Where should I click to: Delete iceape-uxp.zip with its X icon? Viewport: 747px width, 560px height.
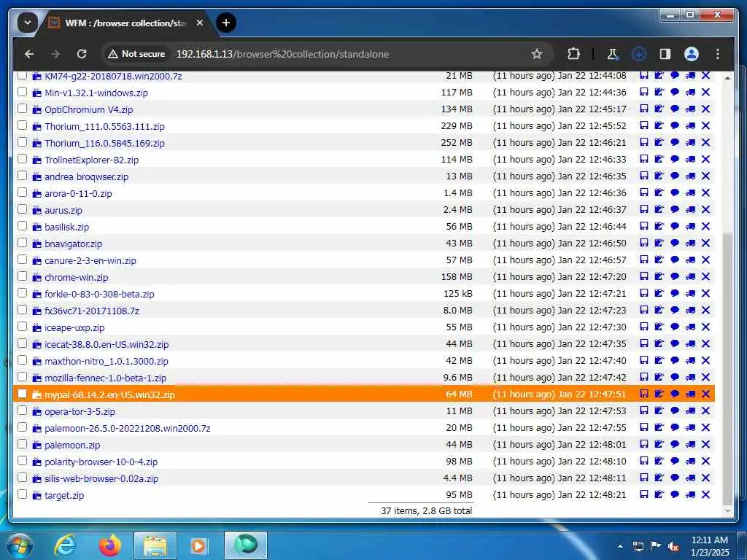pyautogui.click(x=706, y=327)
